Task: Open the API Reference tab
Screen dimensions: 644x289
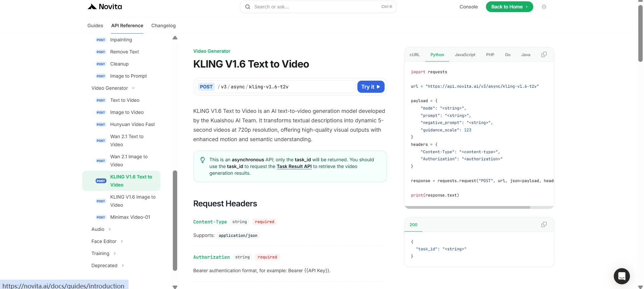Action: click(127, 26)
